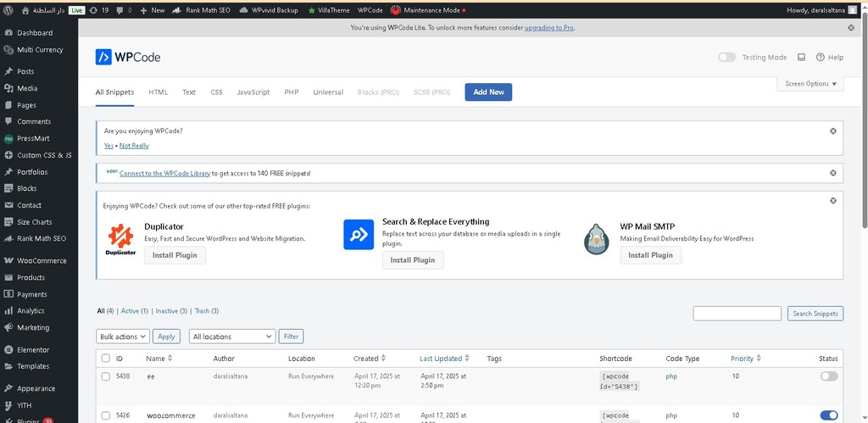Click Install Plugin for WP Mail SMTP

pos(650,255)
